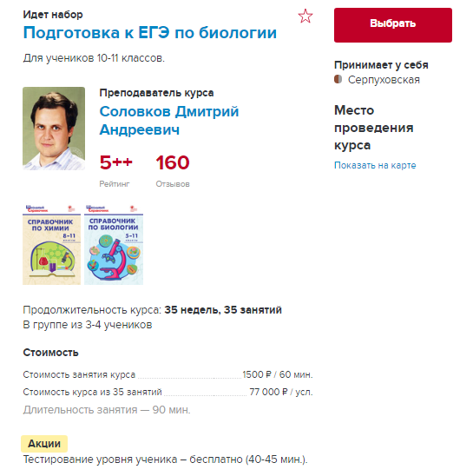Click Показать на карте link
The height and width of the screenshot is (476, 473).
coord(375,165)
